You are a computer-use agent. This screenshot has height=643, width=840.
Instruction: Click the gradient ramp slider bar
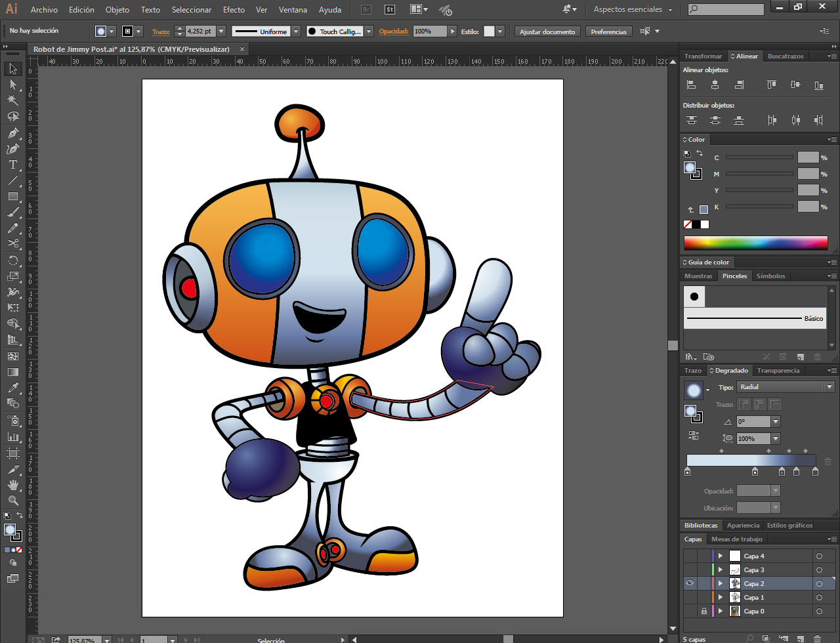(751, 461)
